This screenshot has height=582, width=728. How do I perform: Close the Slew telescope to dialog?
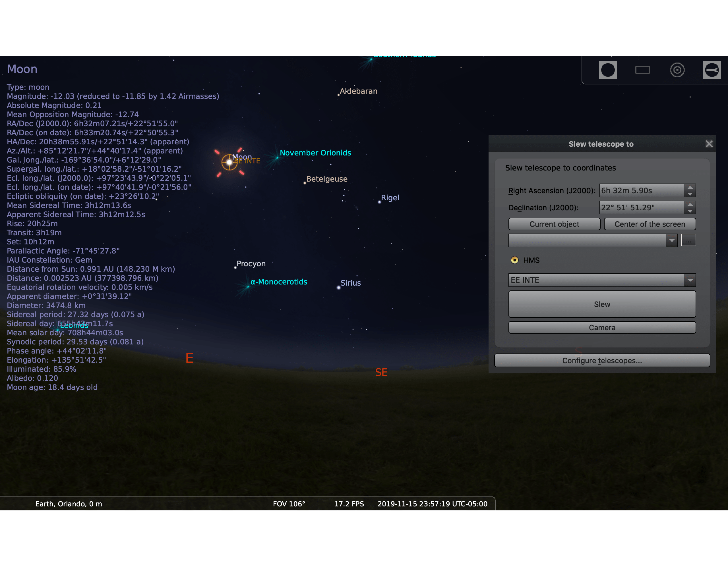pos(709,144)
